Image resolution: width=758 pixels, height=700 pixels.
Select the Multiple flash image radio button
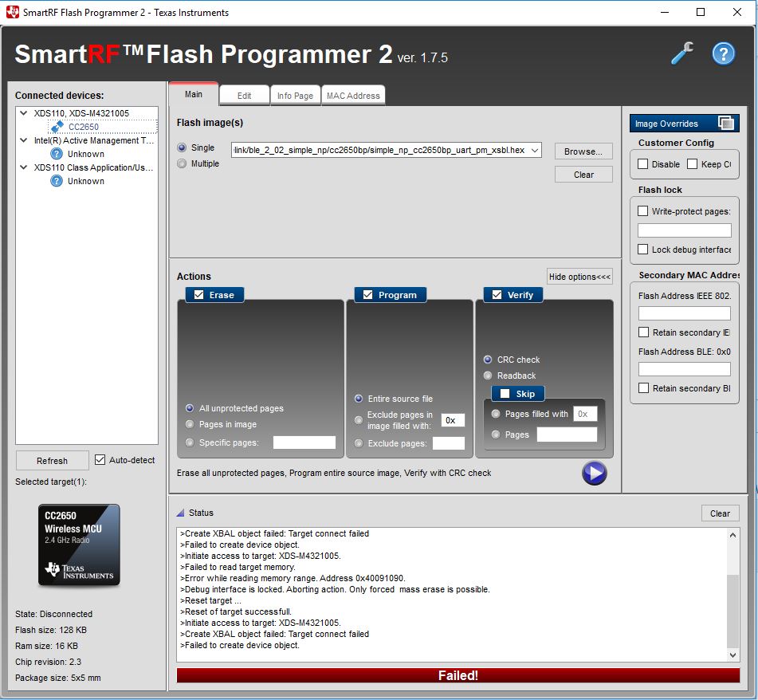point(182,163)
